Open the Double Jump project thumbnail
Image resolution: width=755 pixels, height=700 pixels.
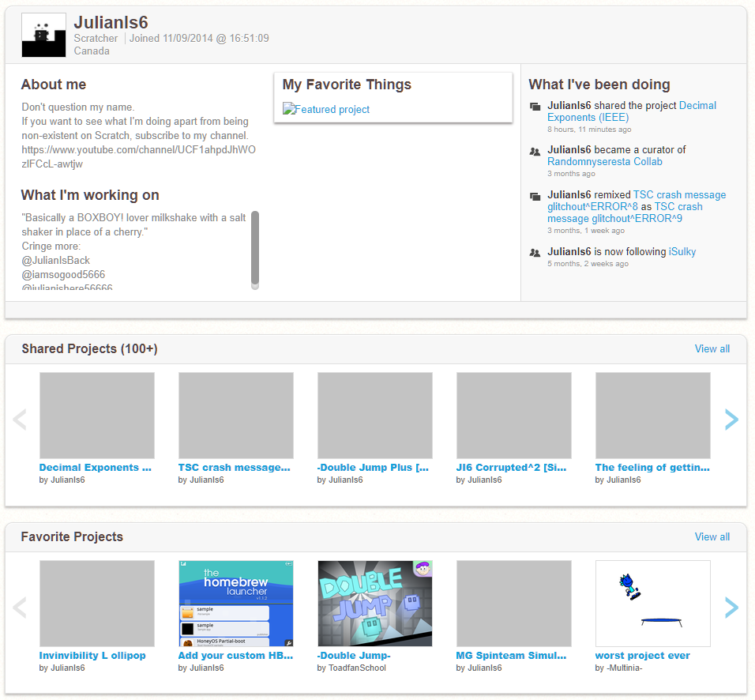pyautogui.click(x=374, y=603)
